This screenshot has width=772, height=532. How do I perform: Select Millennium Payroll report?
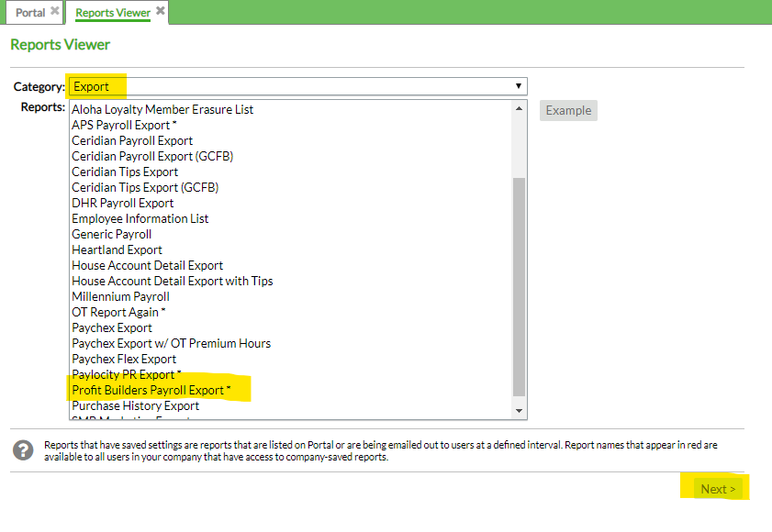(120, 297)
